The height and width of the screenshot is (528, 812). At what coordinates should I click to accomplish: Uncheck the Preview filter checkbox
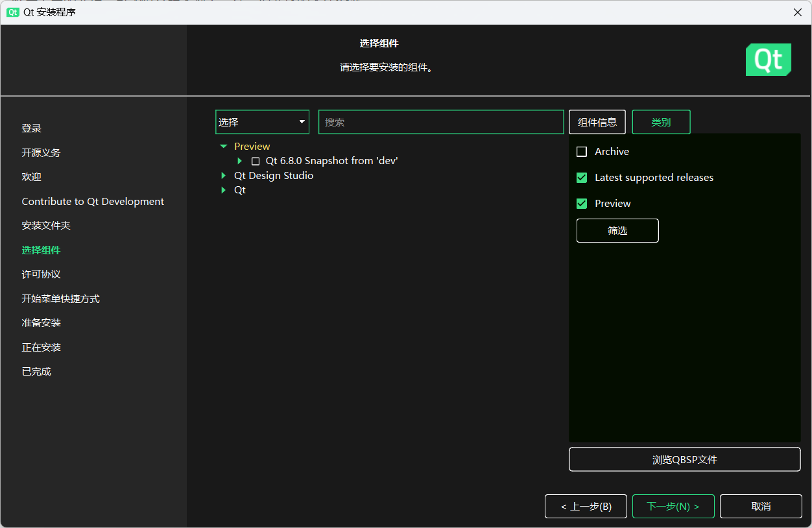click(x=582, y=204)
